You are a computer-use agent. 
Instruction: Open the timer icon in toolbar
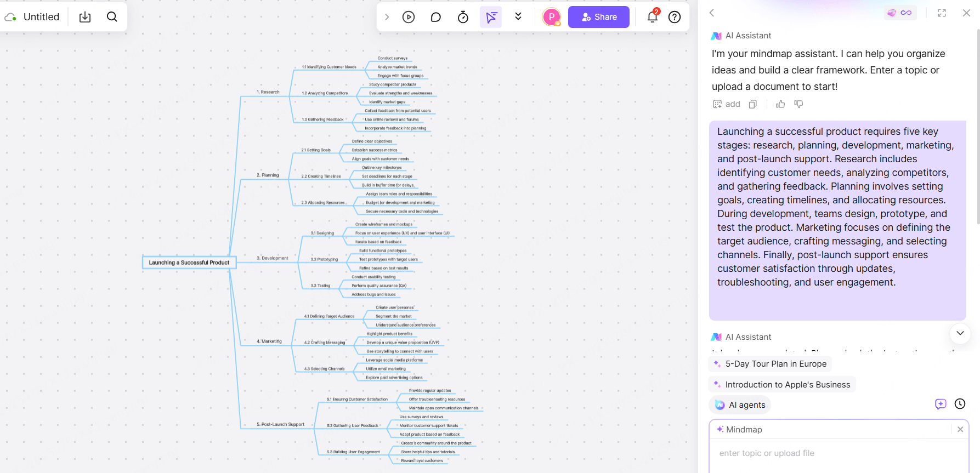pos(463,17)
